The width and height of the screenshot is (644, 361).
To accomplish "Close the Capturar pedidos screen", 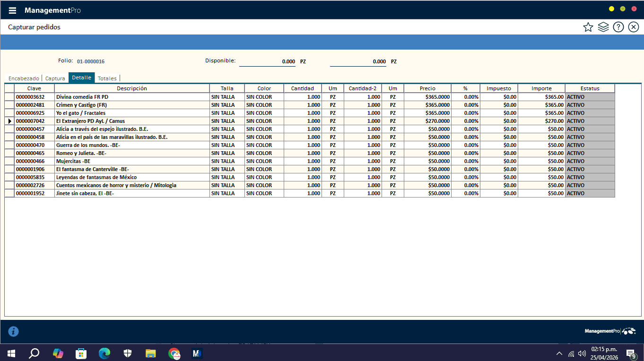I will tap(633, 27).
